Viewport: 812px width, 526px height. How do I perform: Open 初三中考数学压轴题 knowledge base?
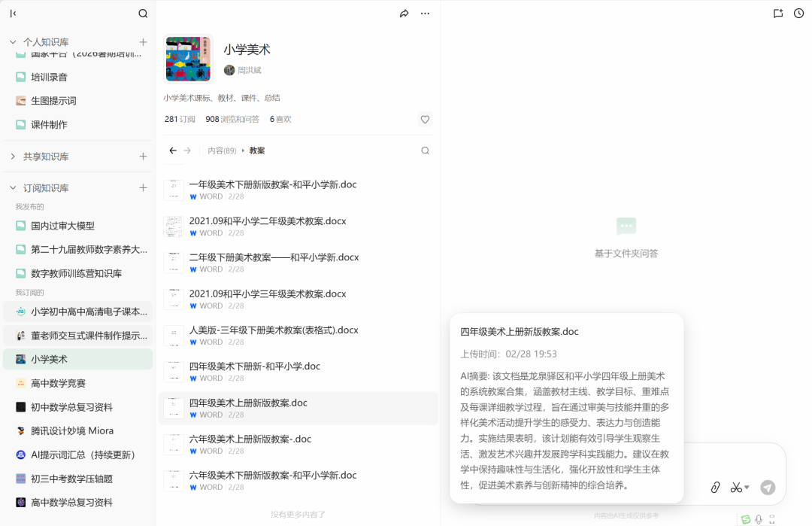click(77, 479)
